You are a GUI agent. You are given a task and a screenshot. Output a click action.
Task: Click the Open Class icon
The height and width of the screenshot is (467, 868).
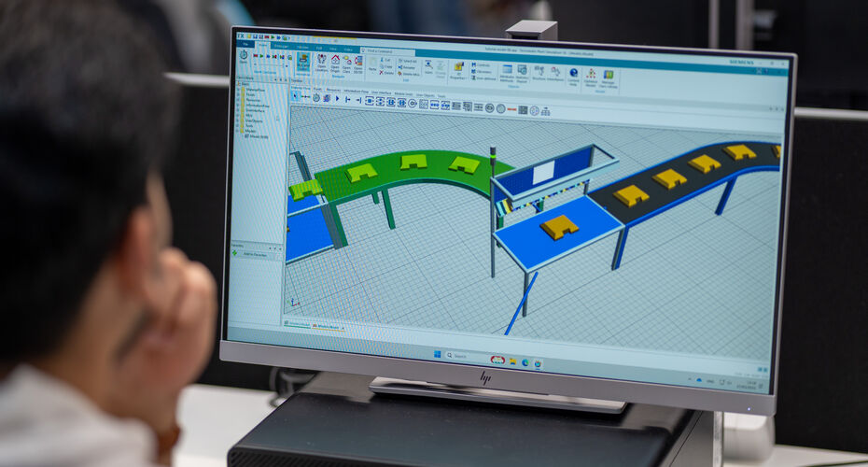pos(347,64)
